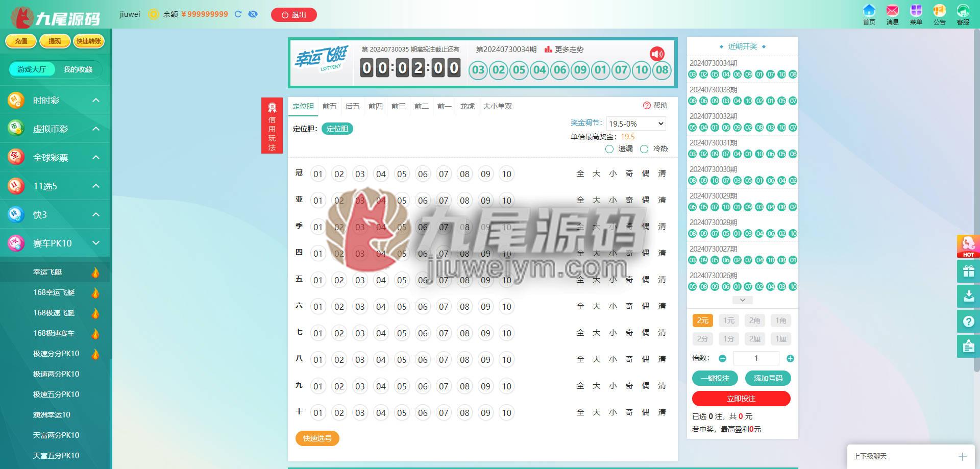Switch to the 前三 tab
This screenshot has height=469, width=980.
(398, 106)
